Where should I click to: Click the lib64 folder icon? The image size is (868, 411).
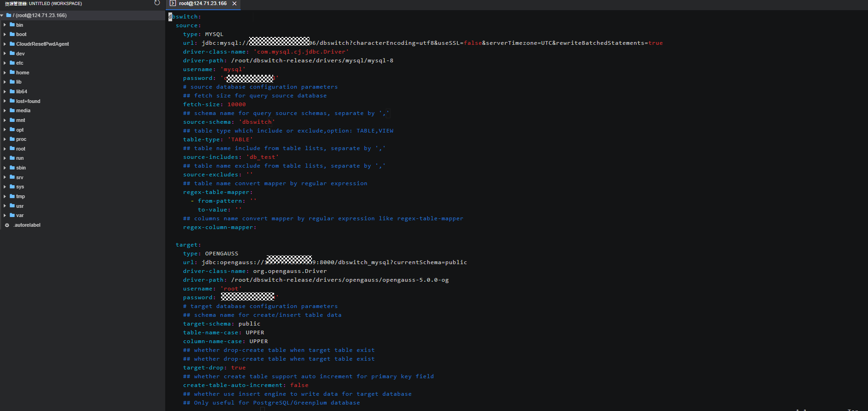click(12, 91)
